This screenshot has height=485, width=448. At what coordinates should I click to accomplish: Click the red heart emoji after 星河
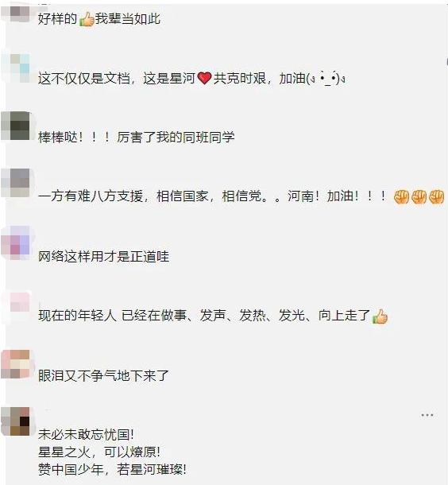coord(204,78)
